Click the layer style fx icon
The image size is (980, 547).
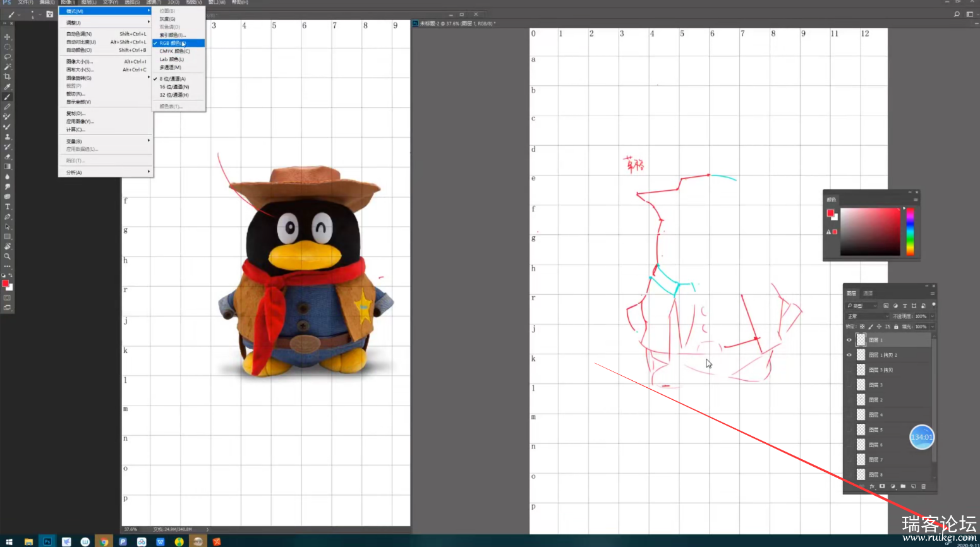click(x=872, y=486)
